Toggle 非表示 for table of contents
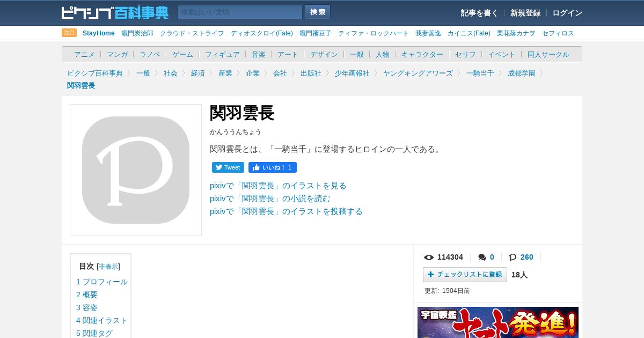Image resolution: width=644 pixels, height=338 pixels. (x=108, y=267)
